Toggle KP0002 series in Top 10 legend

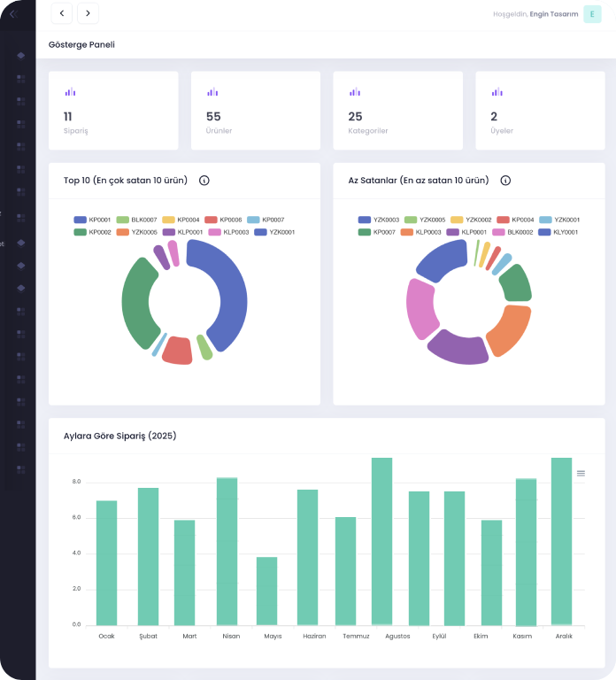pyautogui.click(x=92, y=233)
